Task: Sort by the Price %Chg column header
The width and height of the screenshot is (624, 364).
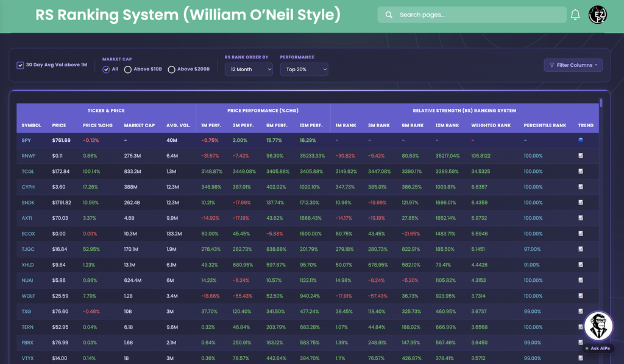Action: pyautogui.click(x=97, y=125)
